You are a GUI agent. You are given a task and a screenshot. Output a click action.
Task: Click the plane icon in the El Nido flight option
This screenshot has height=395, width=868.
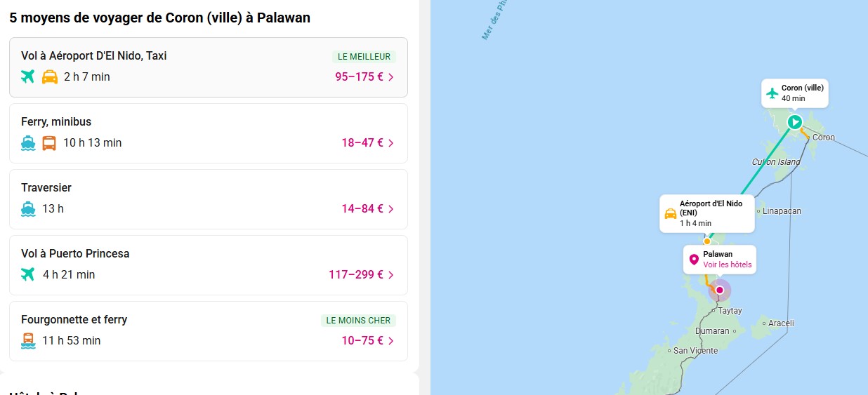pos(28,76)
